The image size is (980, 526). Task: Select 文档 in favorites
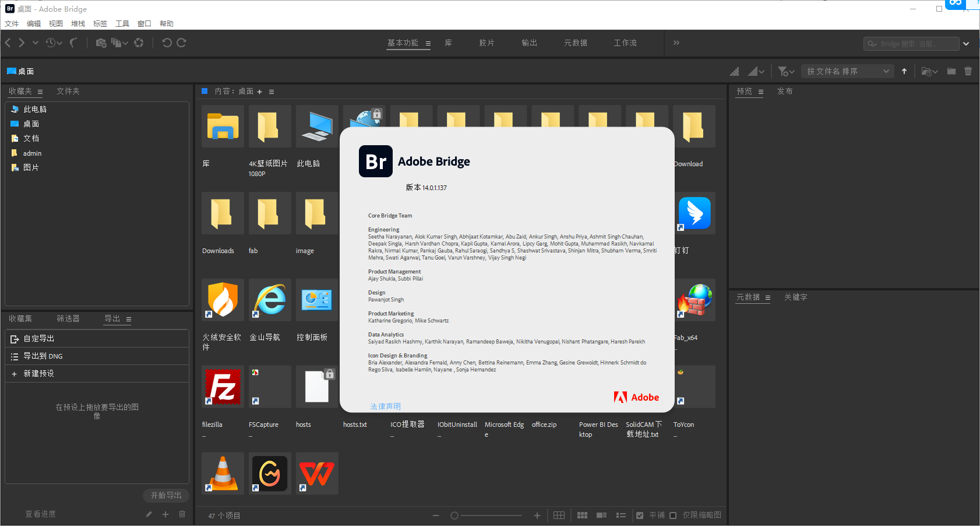[31, 139]
